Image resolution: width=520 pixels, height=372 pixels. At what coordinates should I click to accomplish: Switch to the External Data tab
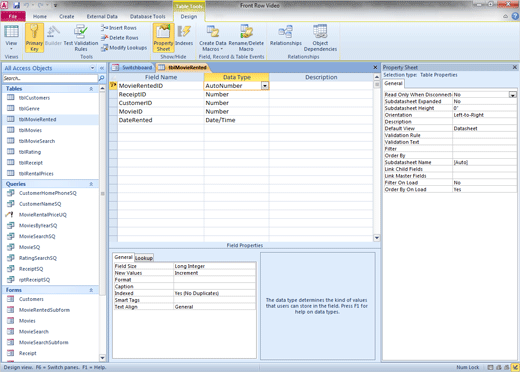click(102, 16)
